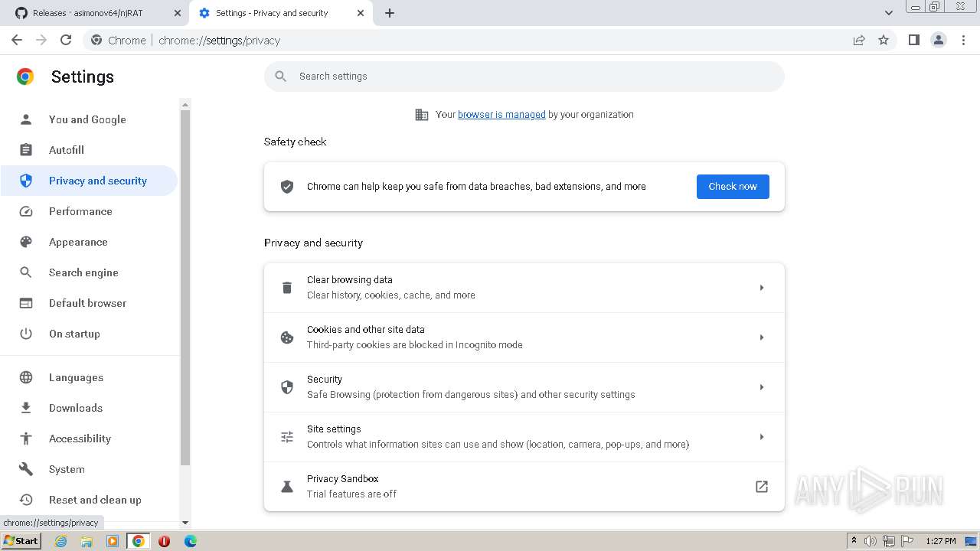This screenshot has width=980, height=551.
Task: Click the share page icon in address bar
Action: (x=859, y=40)
